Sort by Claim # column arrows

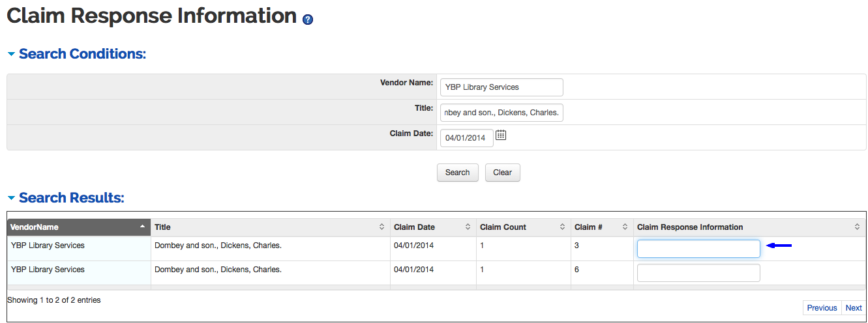(x=625, y=227)
